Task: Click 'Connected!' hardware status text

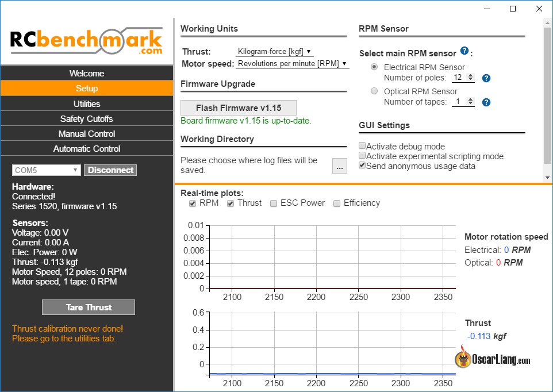Action: click(x=33, y=197)
